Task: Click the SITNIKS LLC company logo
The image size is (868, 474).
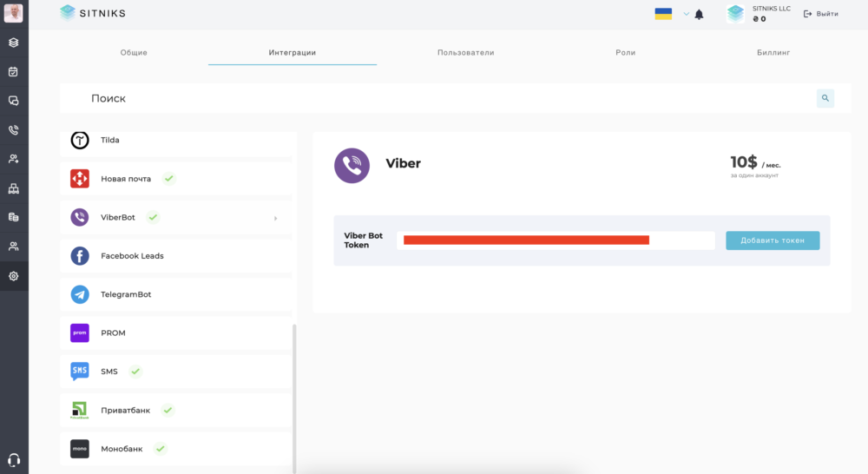Action: (x=736, y=14)
